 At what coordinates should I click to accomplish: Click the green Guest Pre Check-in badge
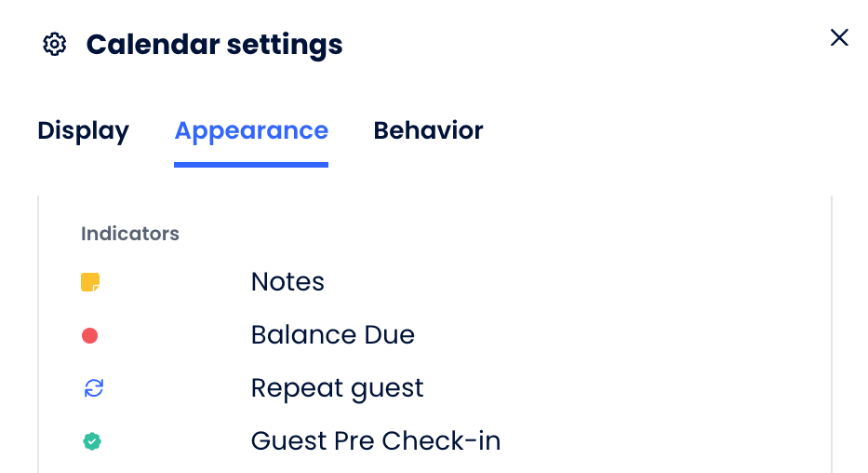click(x=92, y=441)
